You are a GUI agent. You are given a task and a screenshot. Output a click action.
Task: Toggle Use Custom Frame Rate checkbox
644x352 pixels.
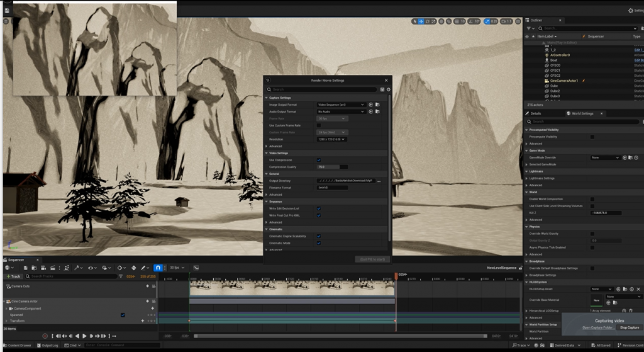[319, 125]
